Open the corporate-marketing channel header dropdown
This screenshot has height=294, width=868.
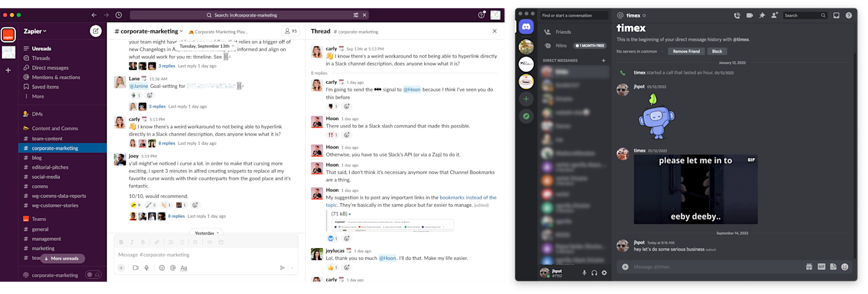click(x=149, y=31)
